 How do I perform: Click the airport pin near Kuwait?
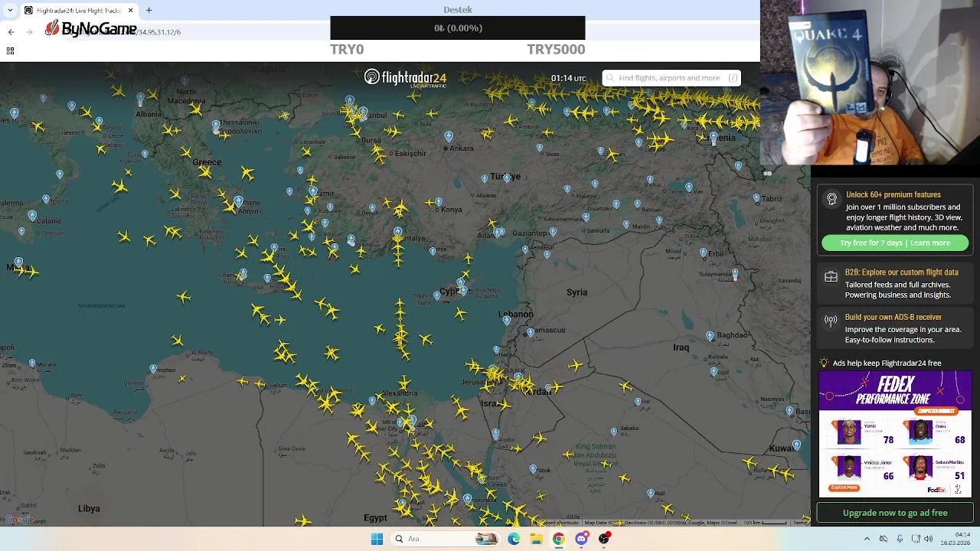[x=797, y=445]
